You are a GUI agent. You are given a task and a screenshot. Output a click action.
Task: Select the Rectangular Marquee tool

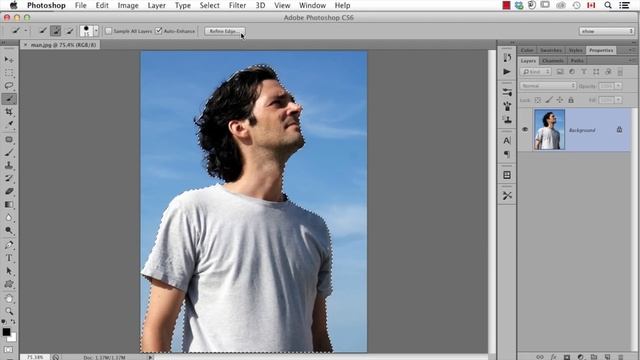(x=9, y=73)
